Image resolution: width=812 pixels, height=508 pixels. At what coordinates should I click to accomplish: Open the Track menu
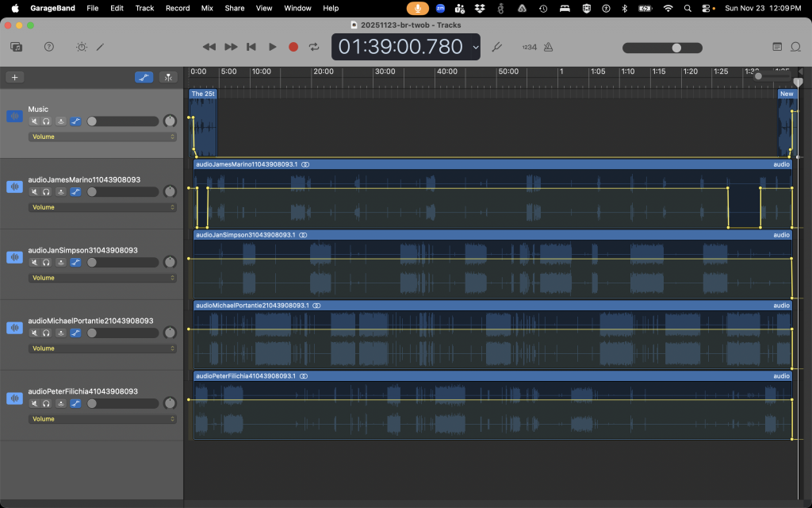point(144,8)
